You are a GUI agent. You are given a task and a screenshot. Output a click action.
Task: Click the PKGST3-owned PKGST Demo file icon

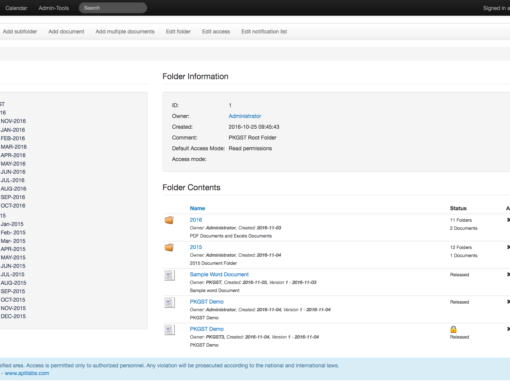point(169,330)
